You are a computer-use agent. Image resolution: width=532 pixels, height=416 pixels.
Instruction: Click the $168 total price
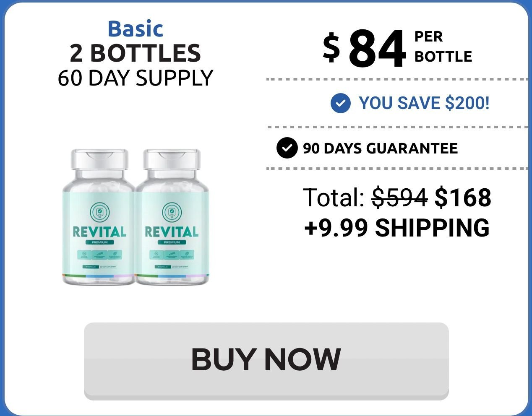(463, 198)
